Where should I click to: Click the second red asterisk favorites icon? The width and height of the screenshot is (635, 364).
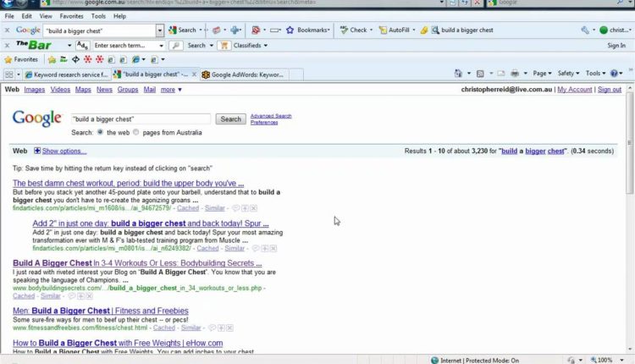coord(99,59)
